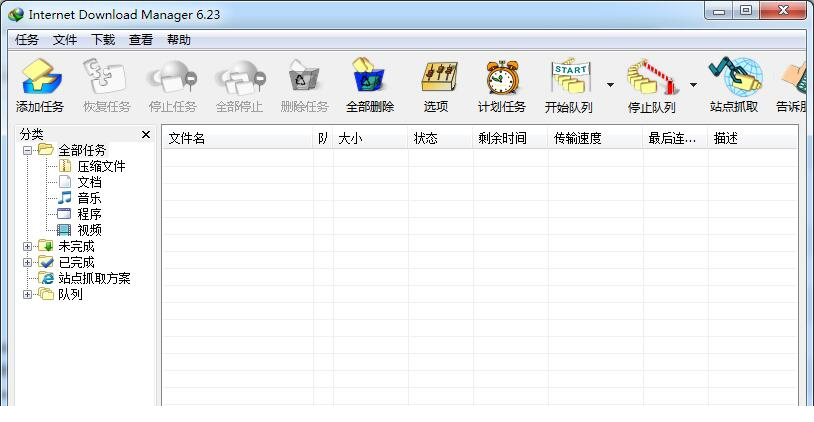This screenshot has width=814, height=422.
Task: Click the 恢复任务 (Resume) toolbar icon
Action: point(105,77)
